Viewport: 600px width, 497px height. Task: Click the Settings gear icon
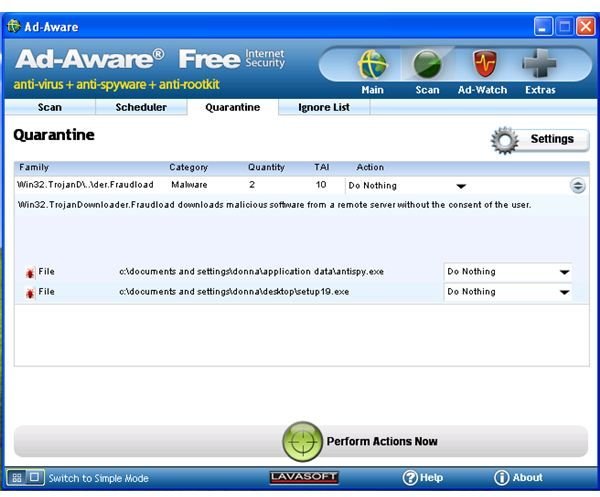[504, 140]
